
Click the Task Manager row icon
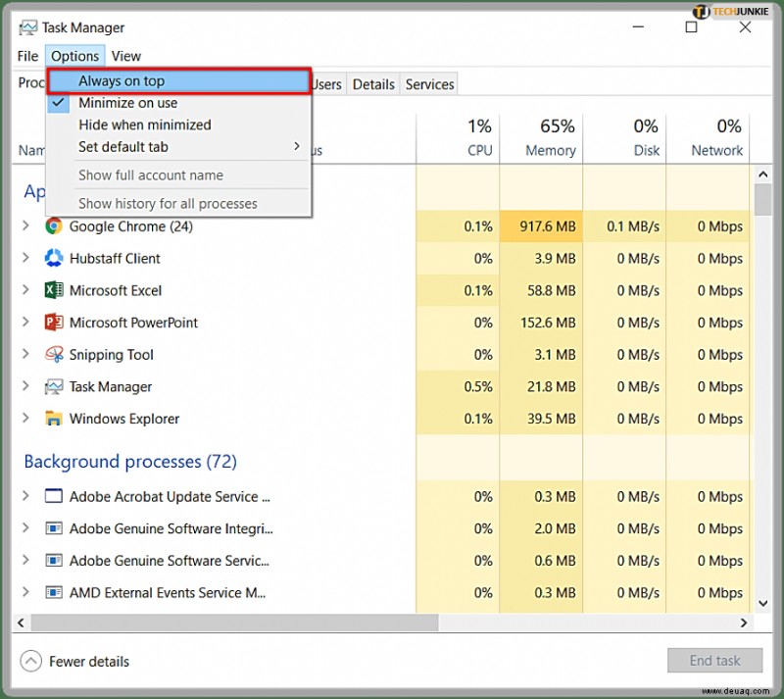pyautogui.click(x=54, y=386)
